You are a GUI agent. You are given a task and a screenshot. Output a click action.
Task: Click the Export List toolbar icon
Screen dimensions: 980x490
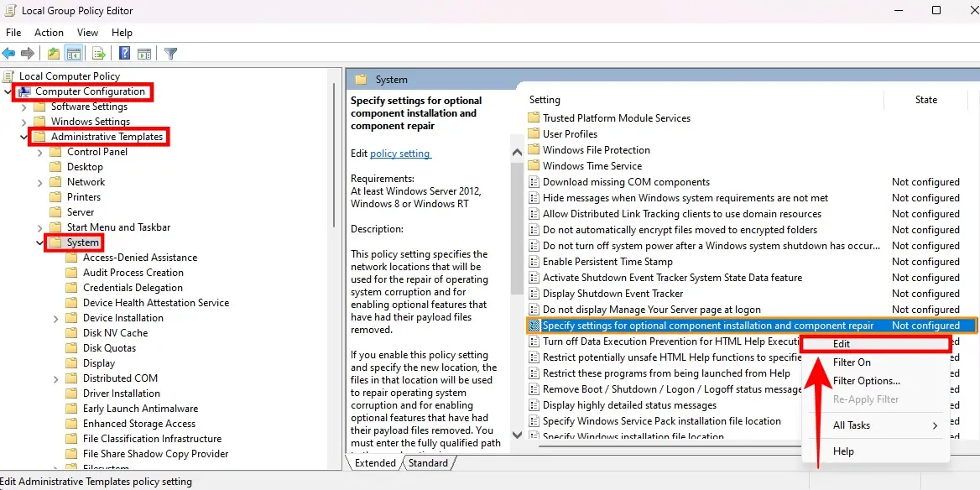click(x=98, y=53)
